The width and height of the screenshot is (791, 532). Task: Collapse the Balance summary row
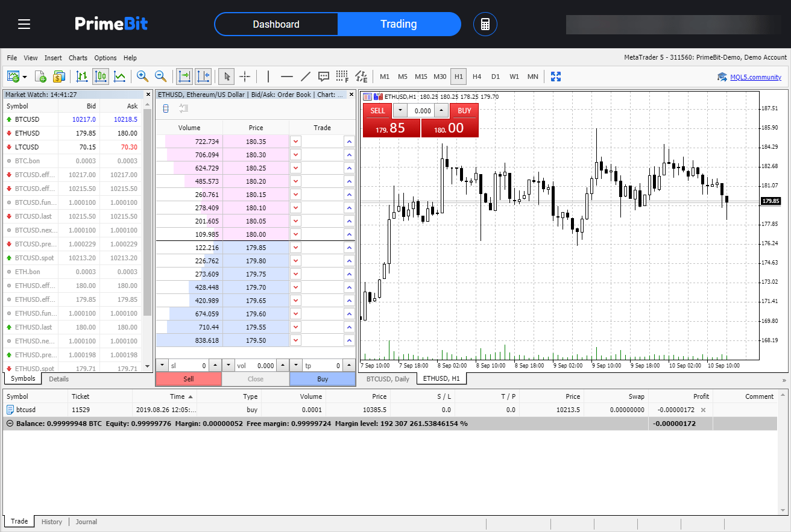[10, 424]
